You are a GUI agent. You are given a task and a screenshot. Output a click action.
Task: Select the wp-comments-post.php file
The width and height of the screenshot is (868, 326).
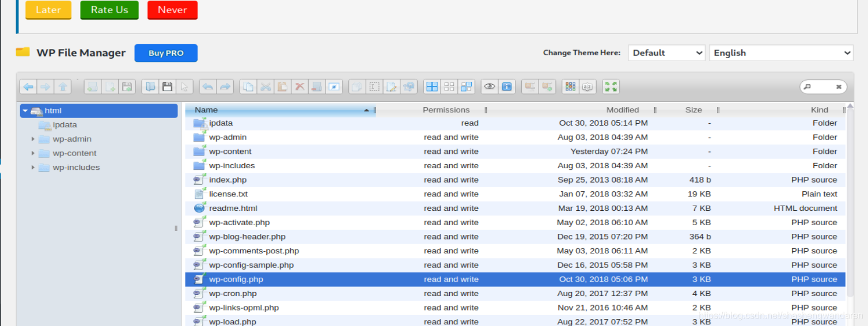[516, 251]
